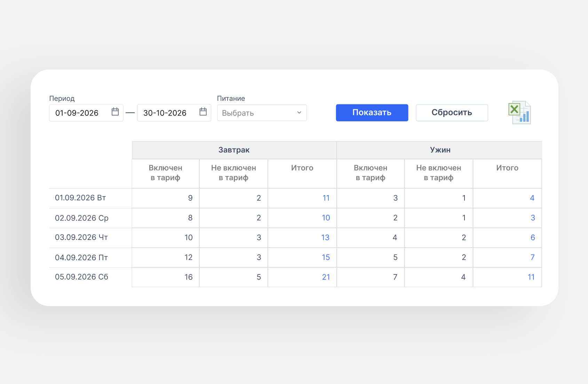Select the Завтрак column group header

pos(234,150)
